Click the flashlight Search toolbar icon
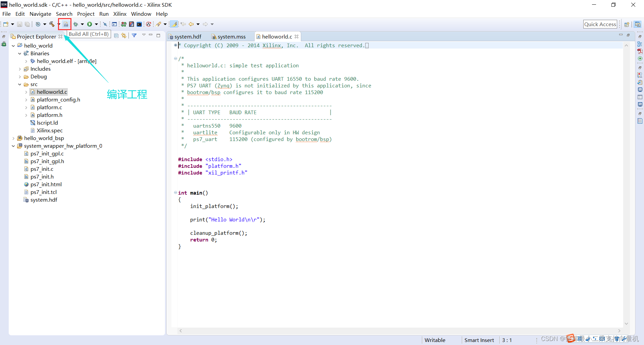The image size is (644, 345). [x=158, y=24]
